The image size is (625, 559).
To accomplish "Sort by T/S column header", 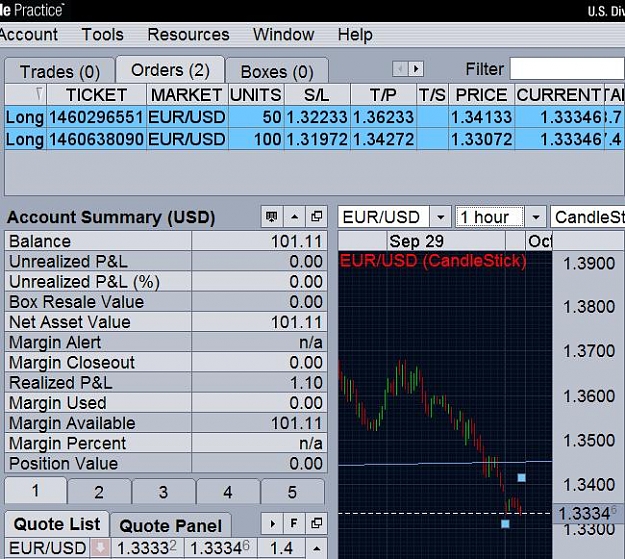I will coord(432,95).
